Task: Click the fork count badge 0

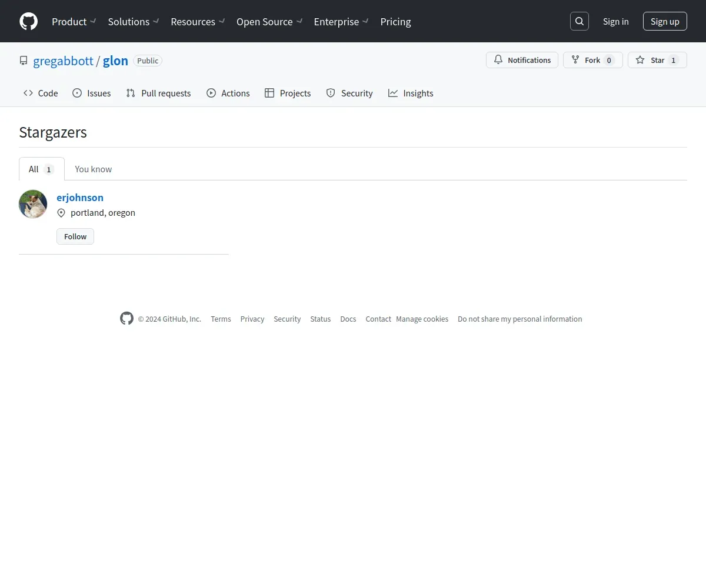Action: point(609,60)
